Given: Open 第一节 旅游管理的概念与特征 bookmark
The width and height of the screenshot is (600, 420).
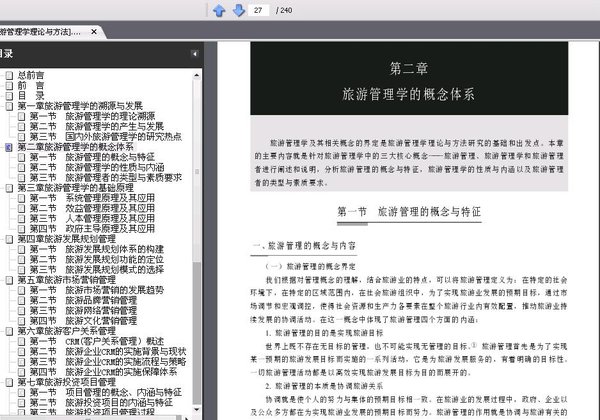Looking at the screenshot, I should (92, 157).
